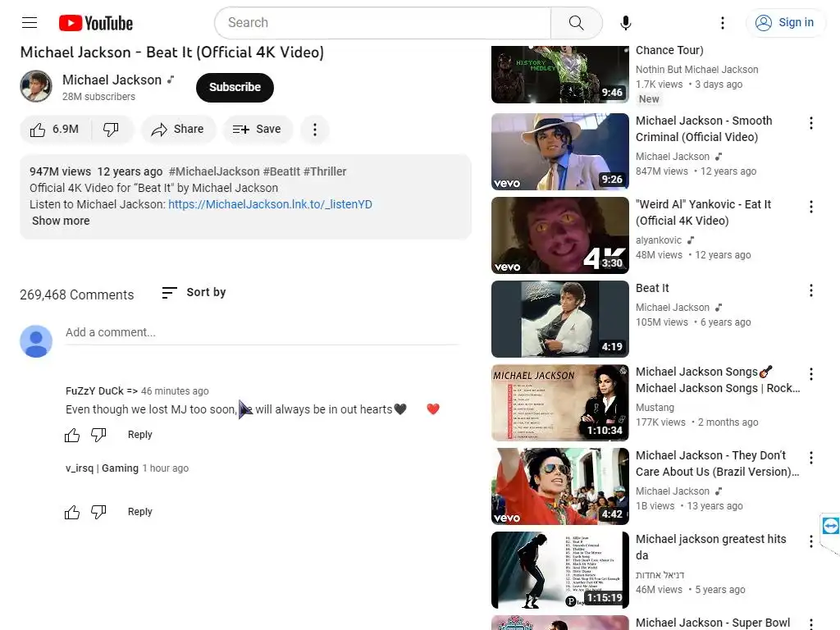Open greatest hits video options menu
The image size is (840, 630).
(x=811, y=541)
